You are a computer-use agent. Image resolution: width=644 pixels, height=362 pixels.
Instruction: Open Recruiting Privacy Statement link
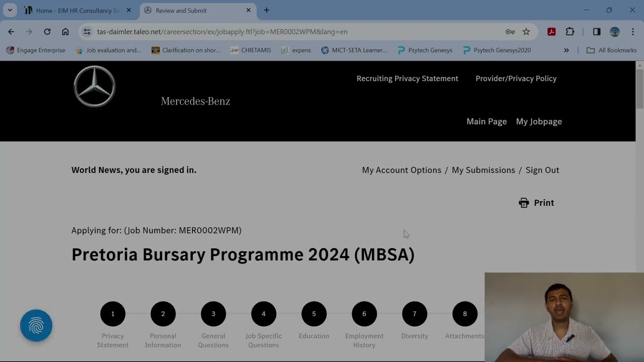pyautogui.click(x=408, y=78)
